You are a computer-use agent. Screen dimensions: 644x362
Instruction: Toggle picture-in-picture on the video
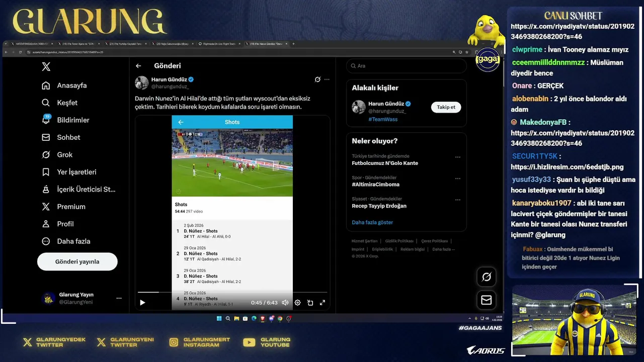point(310,303)
